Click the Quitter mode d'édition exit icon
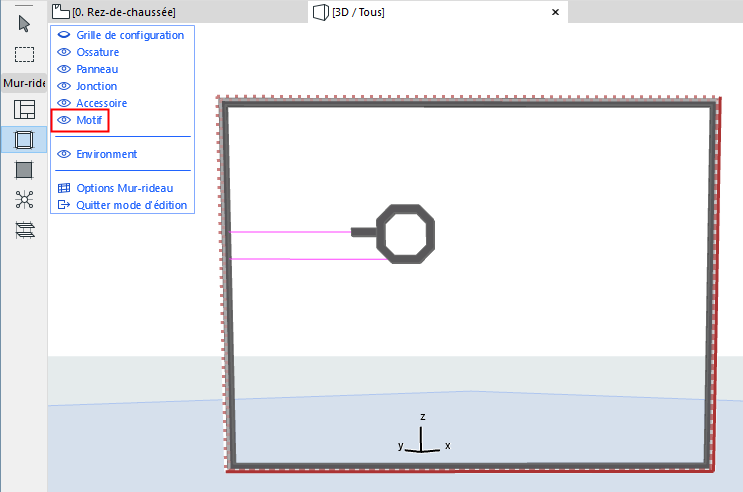 point(64,205)
